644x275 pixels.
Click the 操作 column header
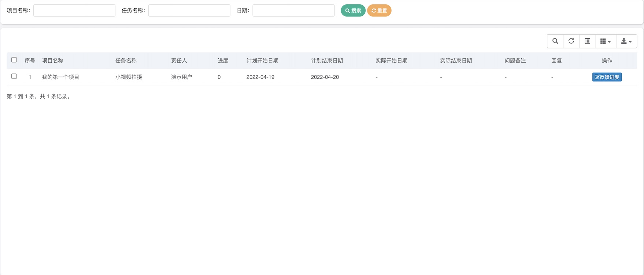click(x=607, y=60)
